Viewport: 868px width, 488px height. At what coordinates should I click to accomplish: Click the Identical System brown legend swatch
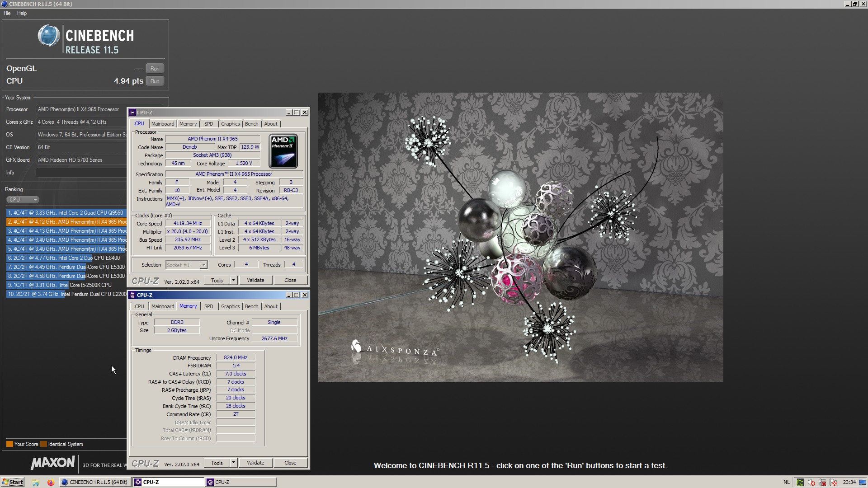pos(43,444)
